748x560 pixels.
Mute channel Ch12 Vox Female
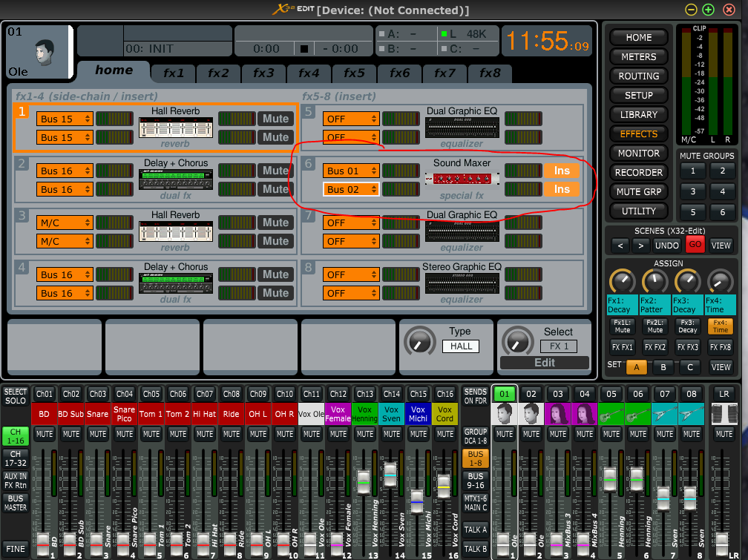[338, 434]
